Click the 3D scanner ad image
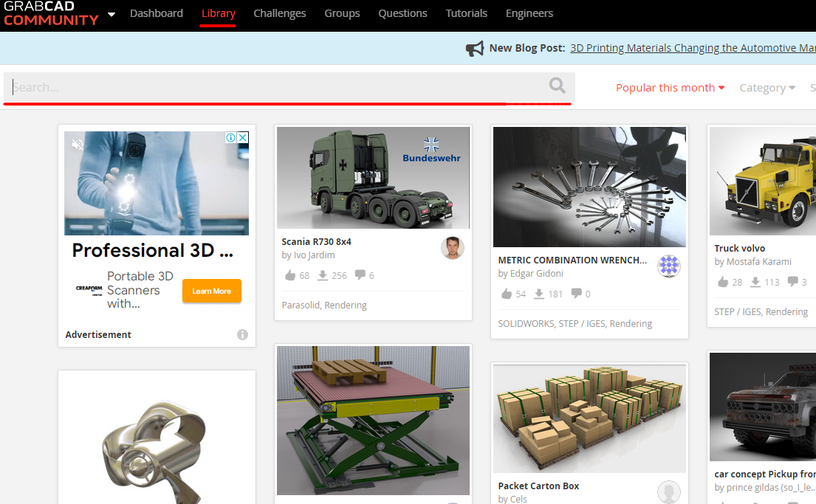This screenshot has height=504, width=816. click(156, 183)
